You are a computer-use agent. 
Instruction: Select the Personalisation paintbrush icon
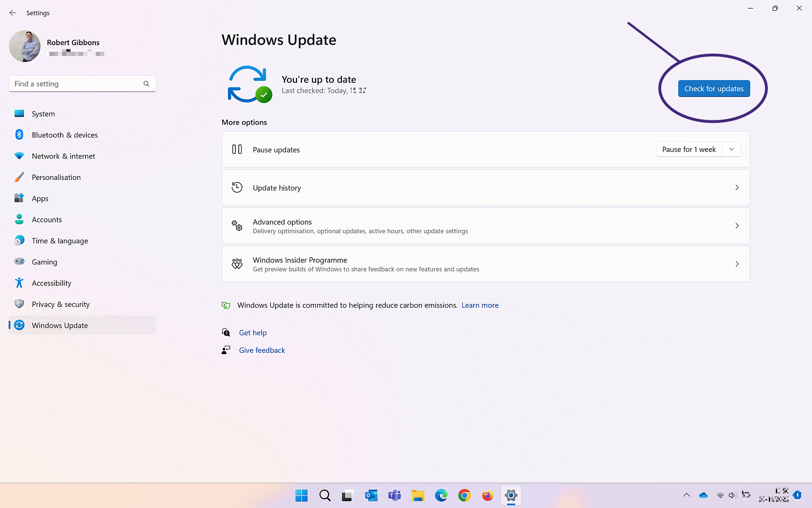(x=19, y=177)
